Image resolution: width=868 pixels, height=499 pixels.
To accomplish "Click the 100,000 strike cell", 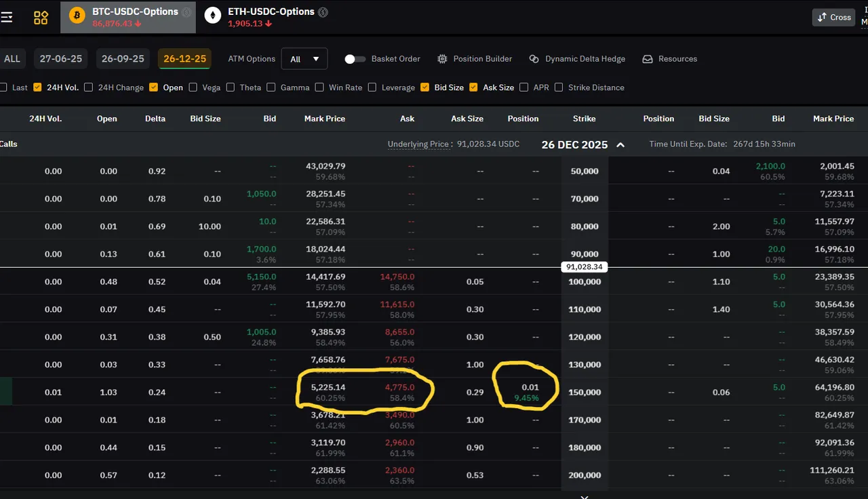I will pos(584,281).
